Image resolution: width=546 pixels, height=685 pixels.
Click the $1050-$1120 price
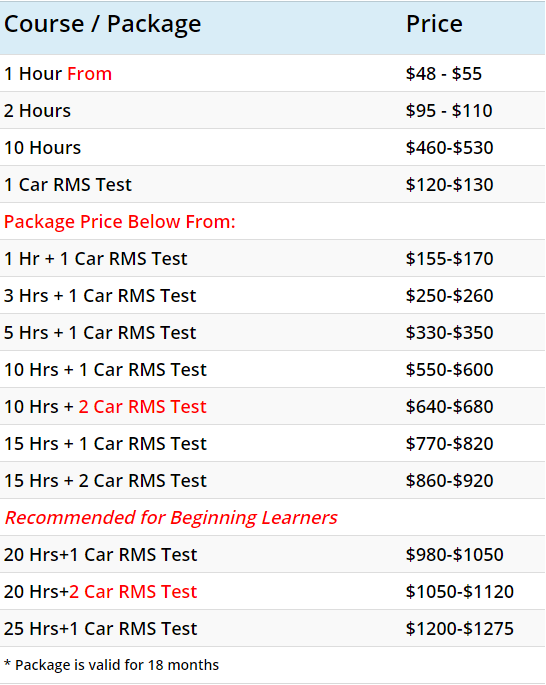460,592
